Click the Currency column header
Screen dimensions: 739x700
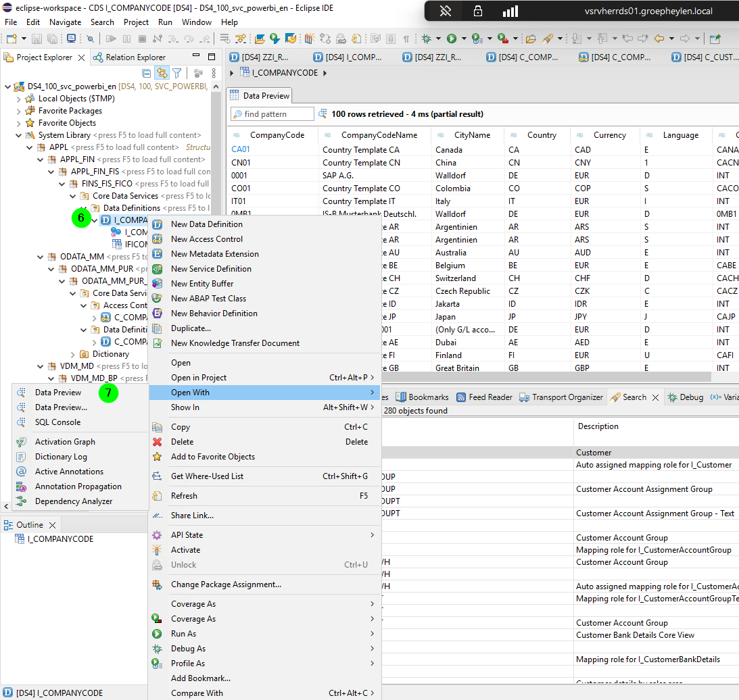point(609,135)
